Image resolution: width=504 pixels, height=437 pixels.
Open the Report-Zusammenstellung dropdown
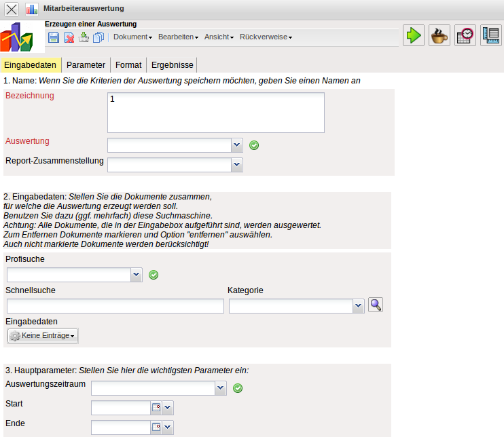(237, 164)
